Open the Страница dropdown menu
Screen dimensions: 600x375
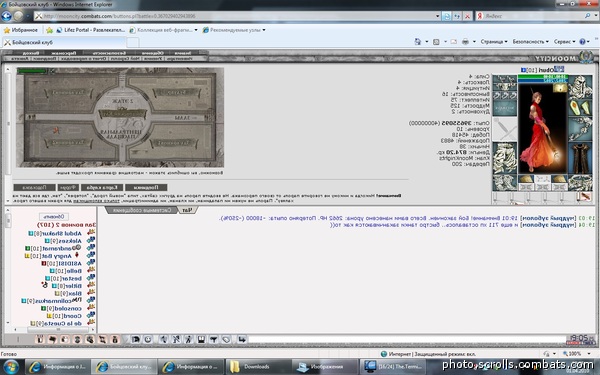point(494,41)
